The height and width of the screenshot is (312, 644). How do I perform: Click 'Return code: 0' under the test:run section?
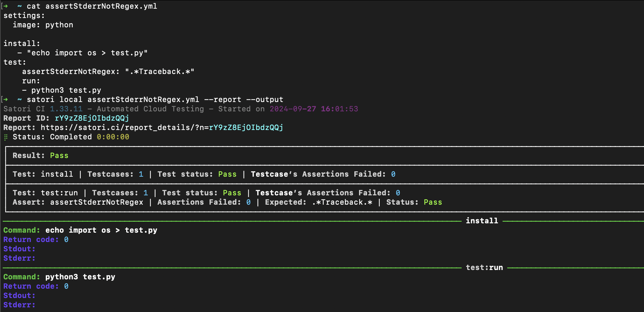pyautogui.click(x=36, y=286)
